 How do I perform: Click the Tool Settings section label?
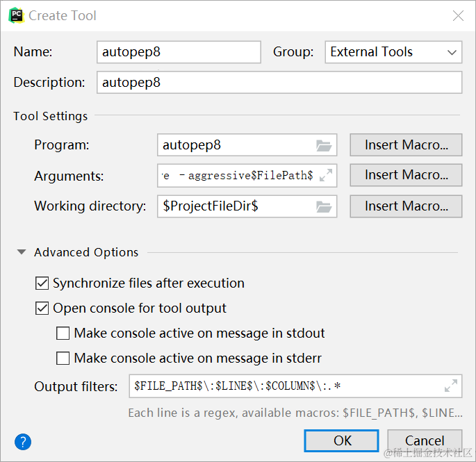[51, 116]
